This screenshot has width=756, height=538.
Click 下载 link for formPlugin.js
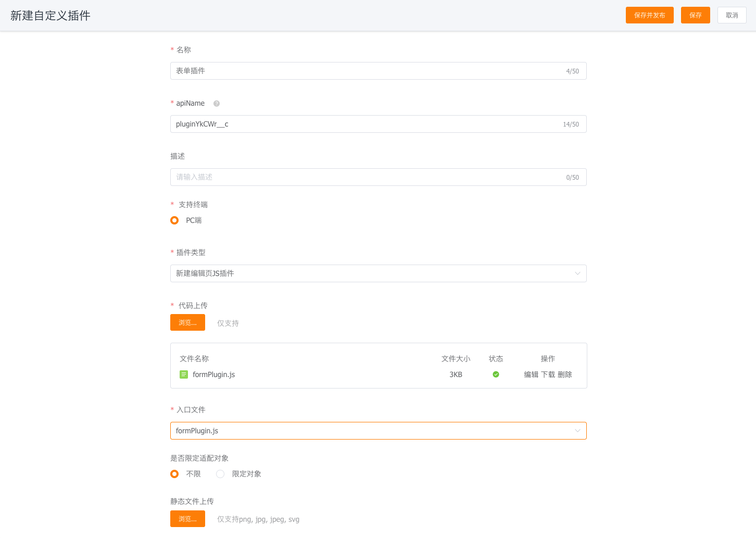point(548,374)
